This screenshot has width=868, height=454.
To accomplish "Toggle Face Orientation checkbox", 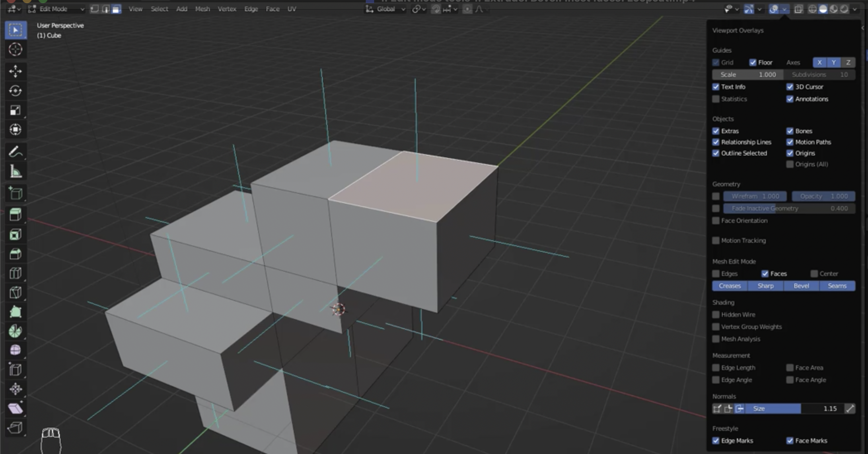I will pyautogui.click(x=716, y=221).
